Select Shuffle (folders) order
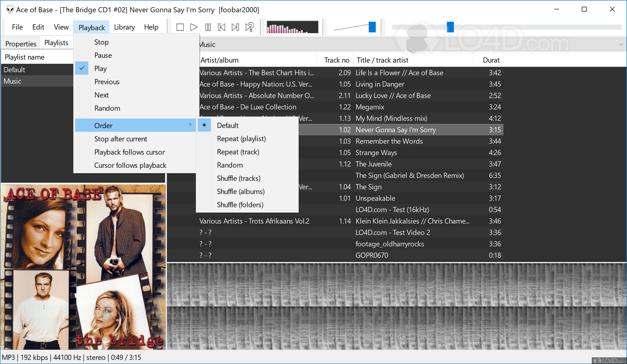This screenshot has height=364, width=627. (x=248, y=204)
